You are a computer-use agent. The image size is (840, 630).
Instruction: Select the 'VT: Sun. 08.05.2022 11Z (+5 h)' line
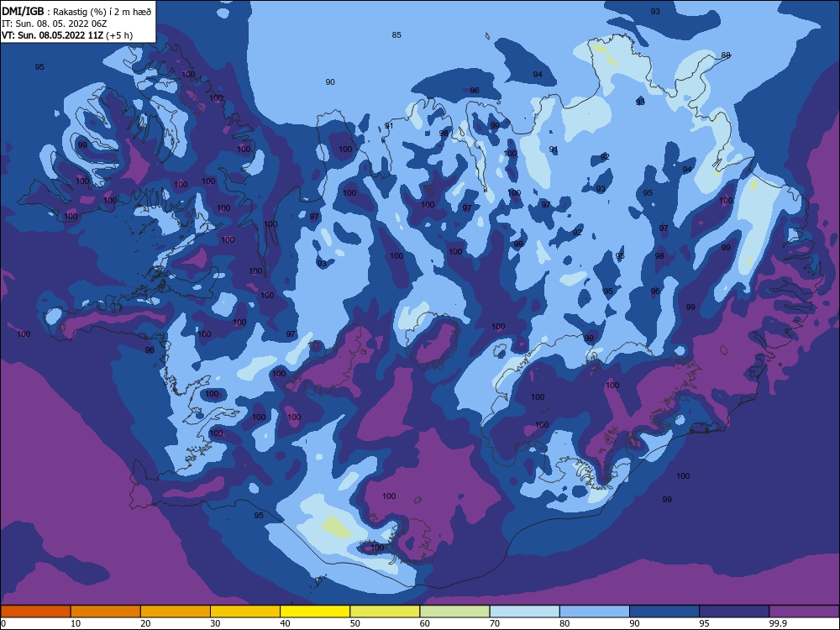tap(67, 35)
